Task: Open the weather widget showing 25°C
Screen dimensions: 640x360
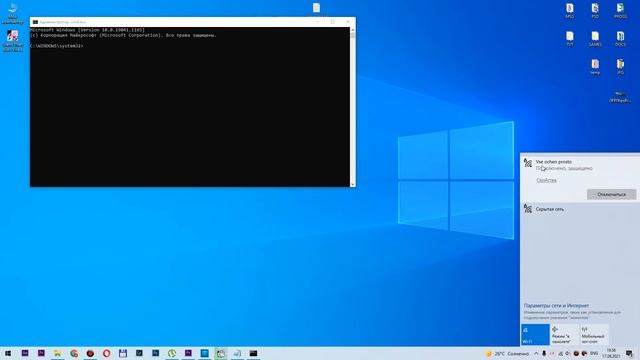Action: 508,353
